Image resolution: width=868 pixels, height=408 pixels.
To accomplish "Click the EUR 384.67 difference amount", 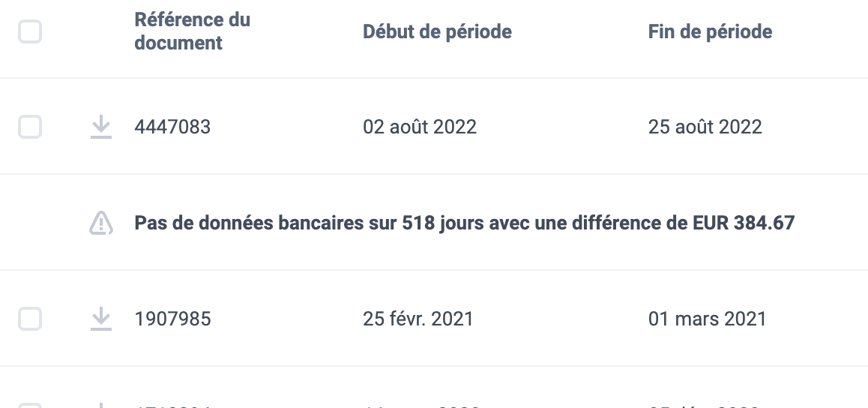I will [744, 223].
